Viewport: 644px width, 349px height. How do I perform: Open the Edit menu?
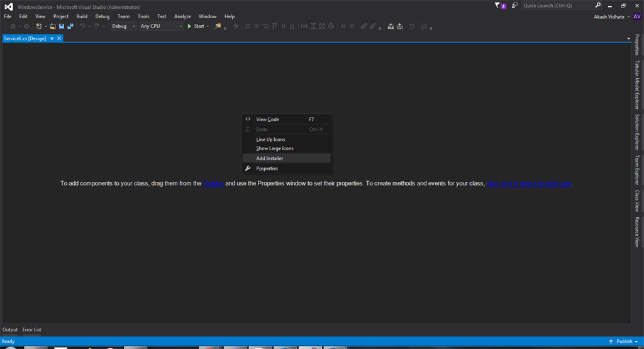(23, 16)
